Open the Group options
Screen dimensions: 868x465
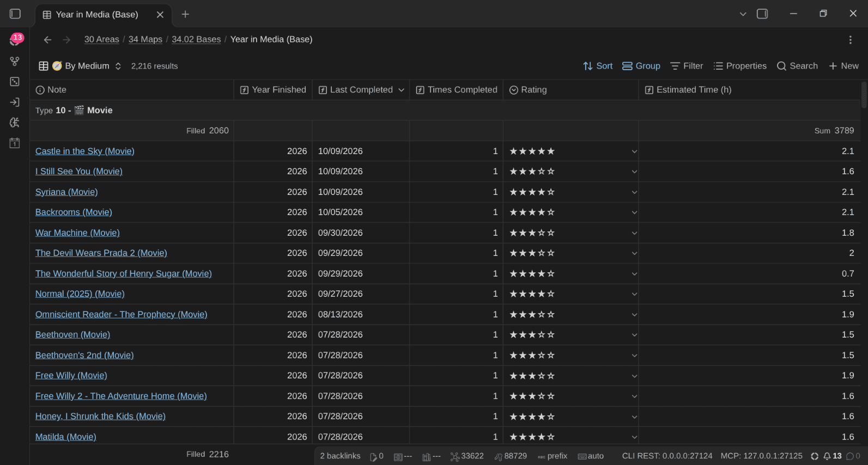tap(641, 66)
